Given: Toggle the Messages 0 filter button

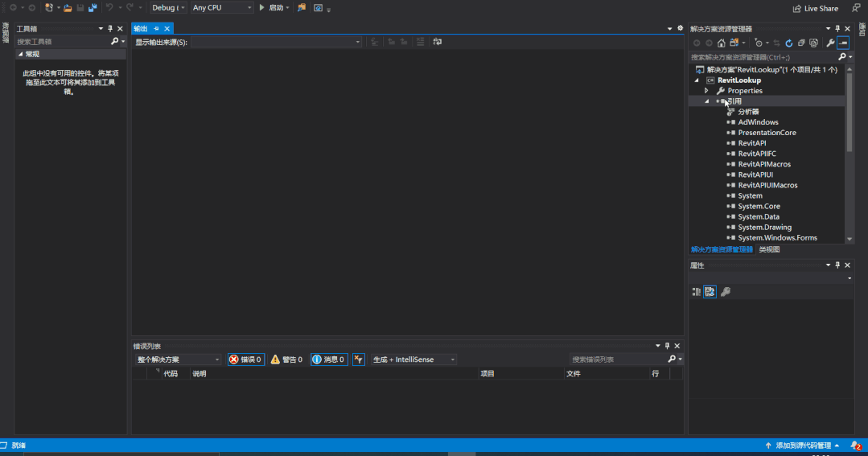Looking at the screenshot, I should pyautogui.click(x=329, y=359).
